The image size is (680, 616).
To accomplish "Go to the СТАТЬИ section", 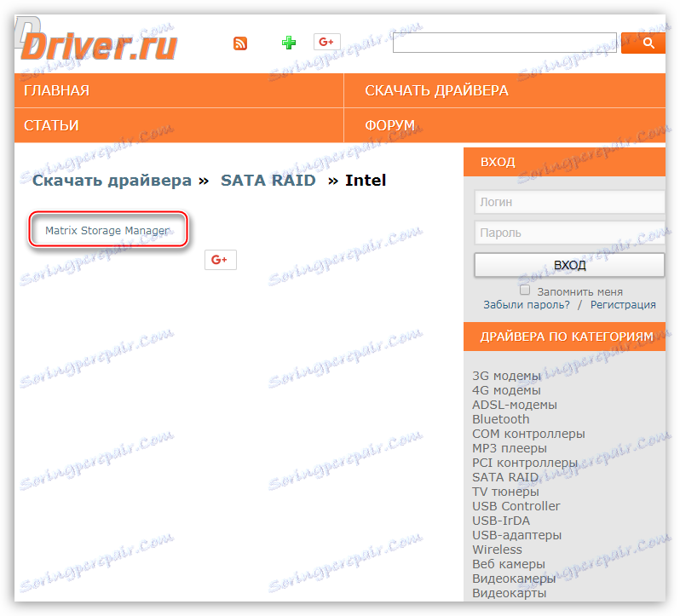I will tap(51, 125).
